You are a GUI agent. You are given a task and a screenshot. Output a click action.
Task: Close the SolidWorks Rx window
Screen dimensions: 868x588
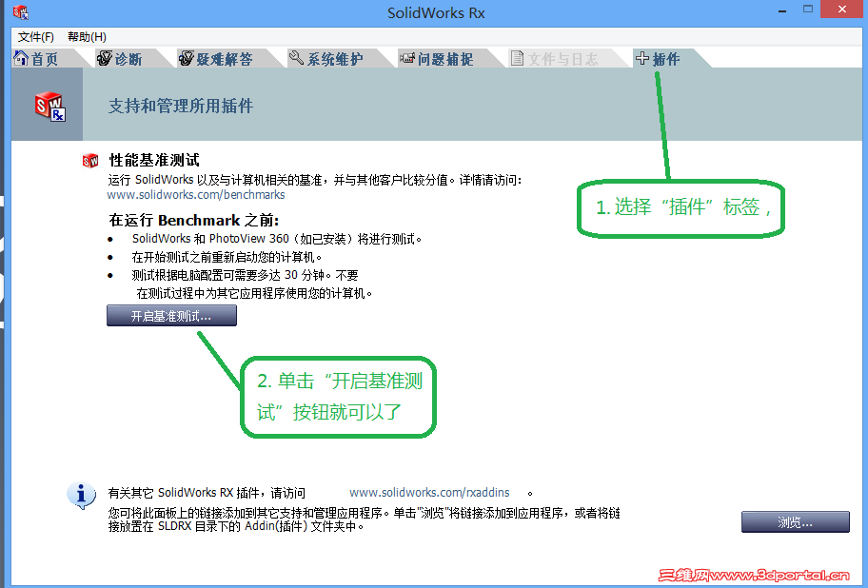pyautogui.click(x=841, y=9)
